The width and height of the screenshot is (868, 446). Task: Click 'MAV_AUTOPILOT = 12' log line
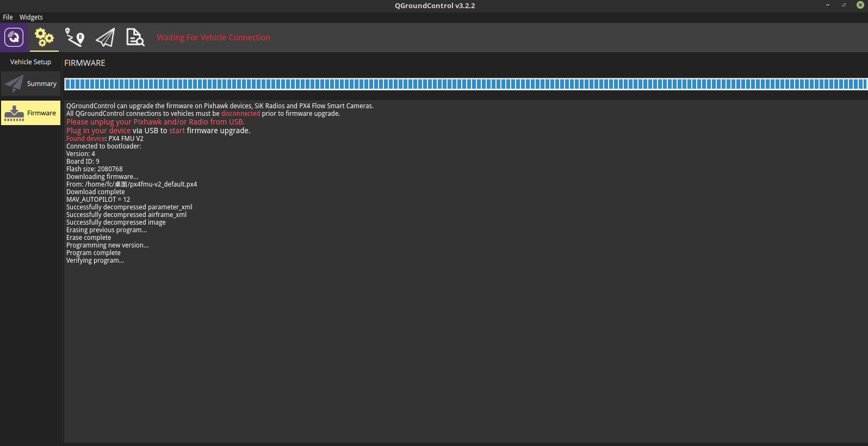(x=98, y=200)
